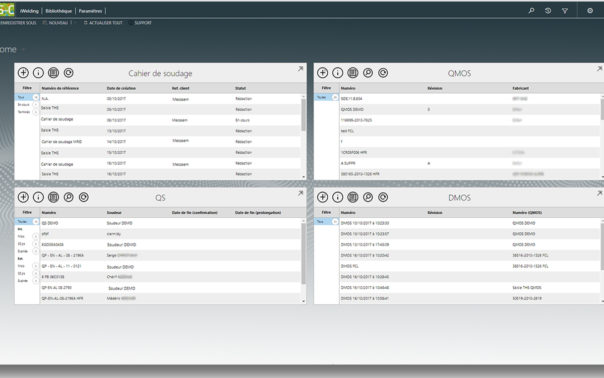Select the QS-DEMO row in QS panel
Screen dimensions: 604x378
point(170,223)
